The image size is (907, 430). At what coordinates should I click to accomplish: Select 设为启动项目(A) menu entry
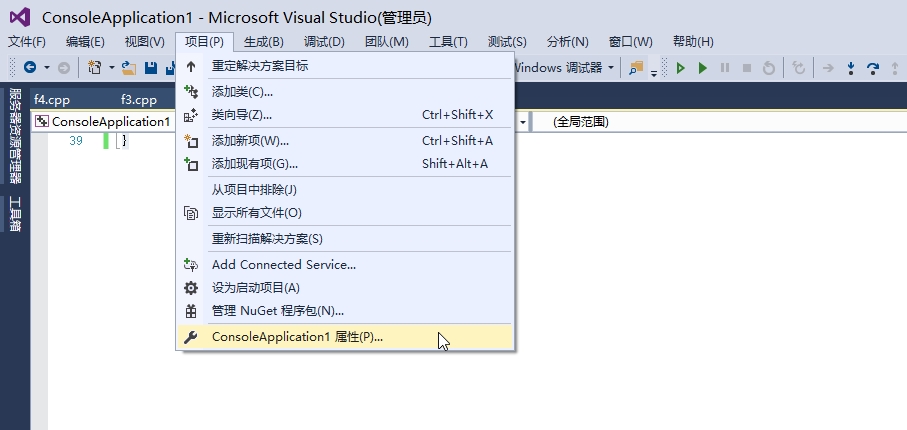(x=345, y=288)
